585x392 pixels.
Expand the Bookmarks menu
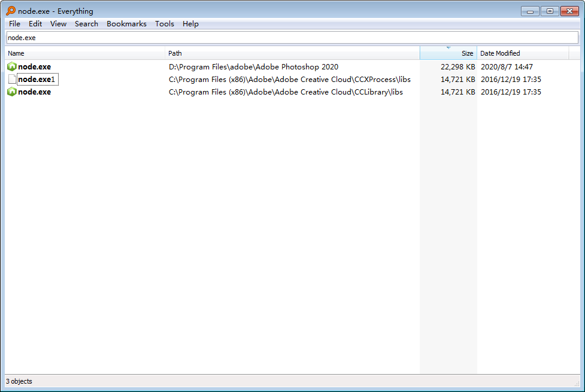point(126,24)
